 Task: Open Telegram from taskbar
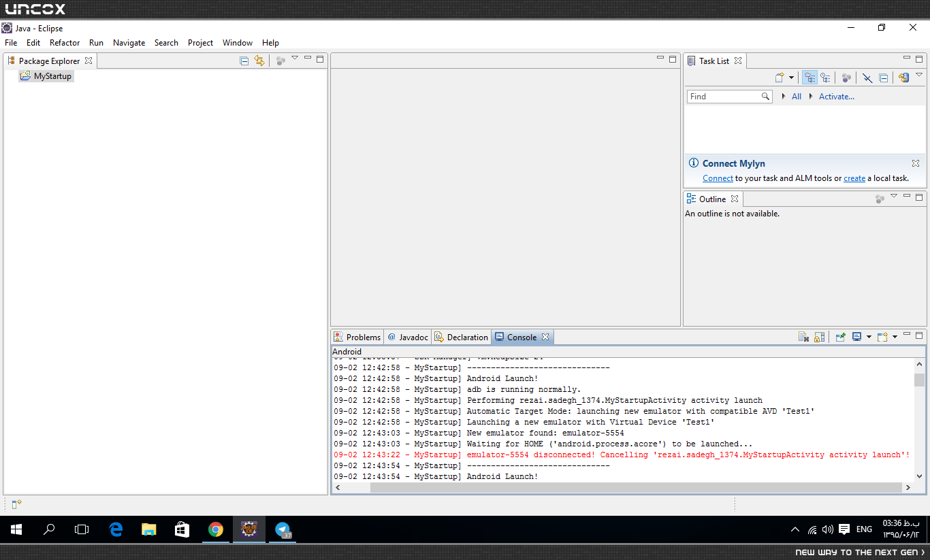point(283,529)
